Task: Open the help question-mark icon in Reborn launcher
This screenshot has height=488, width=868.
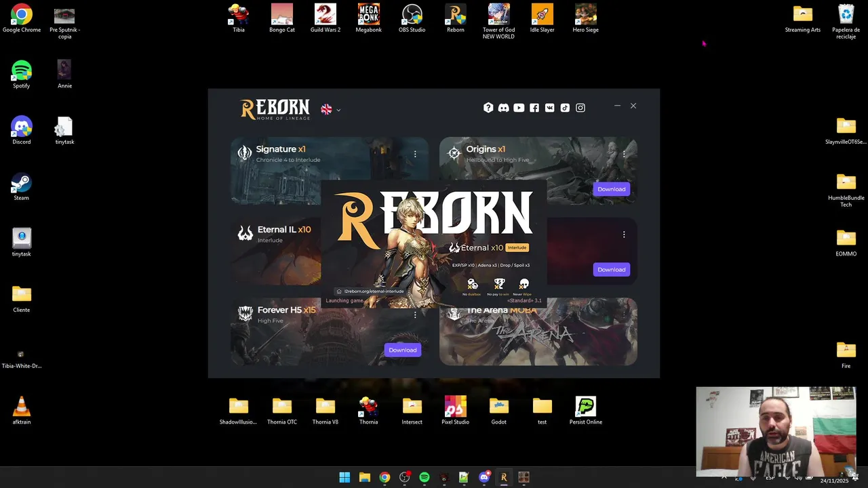Action: coord(488,108)
